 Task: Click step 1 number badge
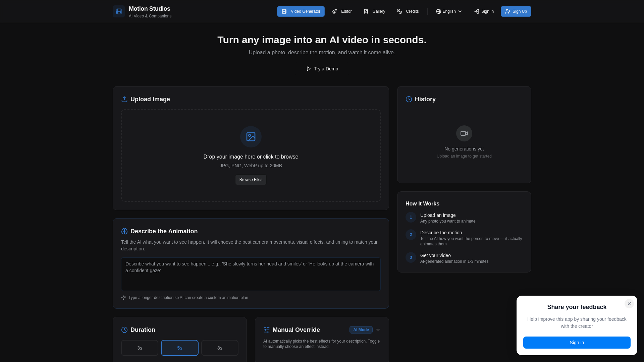point(411,217)
